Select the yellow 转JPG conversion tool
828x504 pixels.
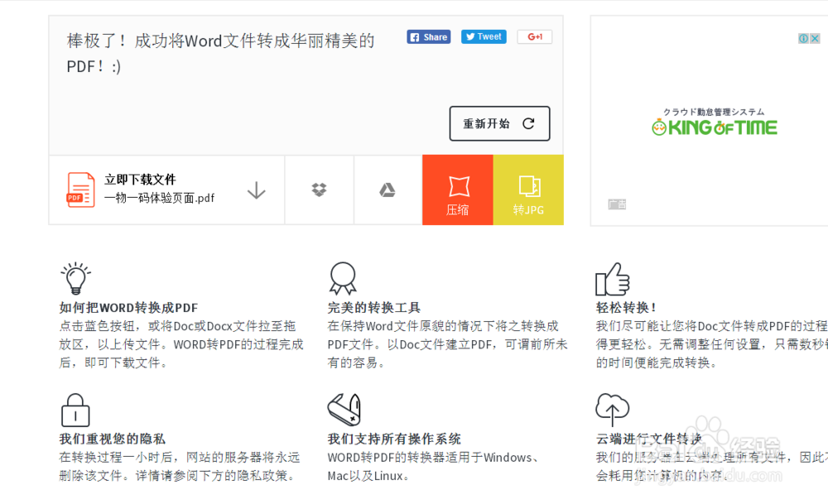coord(528,190)
